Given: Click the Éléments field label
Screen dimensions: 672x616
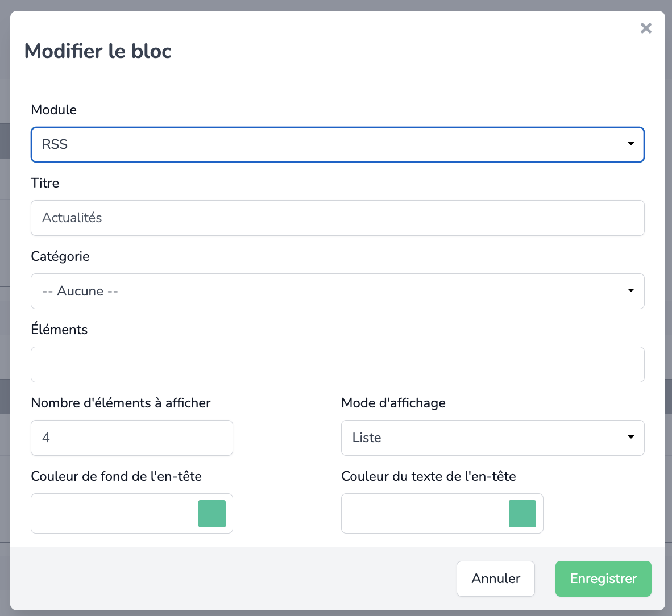Looking at the screenshot, I should pos(59,330).
